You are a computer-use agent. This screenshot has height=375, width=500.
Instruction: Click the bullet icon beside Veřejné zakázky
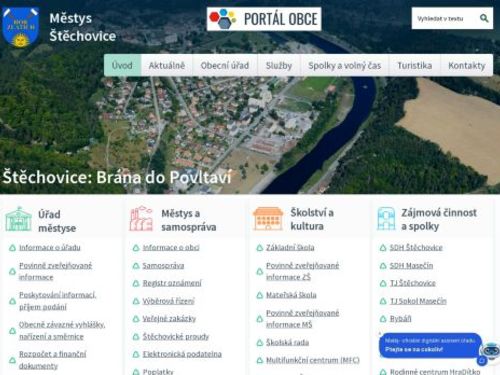pos(136,319)
